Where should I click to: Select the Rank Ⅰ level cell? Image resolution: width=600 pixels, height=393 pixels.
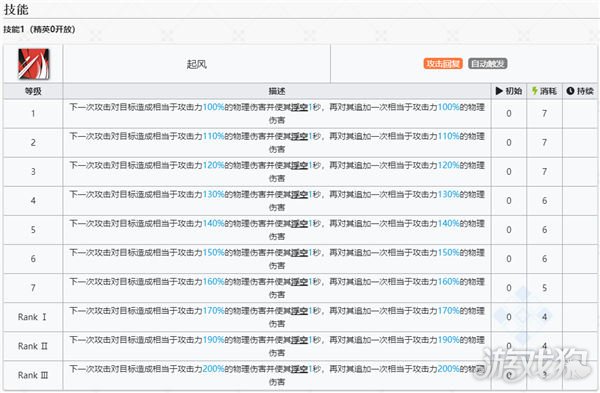click(x=33, y=317)
